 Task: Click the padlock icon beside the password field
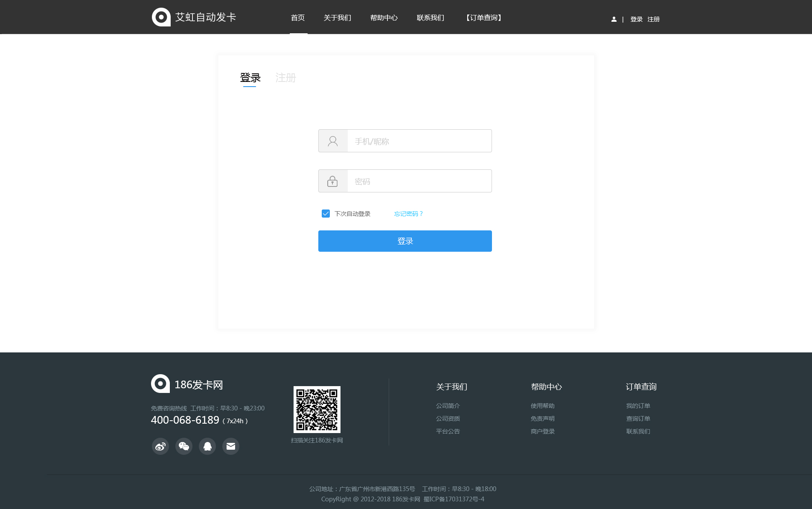coord(332,181)
